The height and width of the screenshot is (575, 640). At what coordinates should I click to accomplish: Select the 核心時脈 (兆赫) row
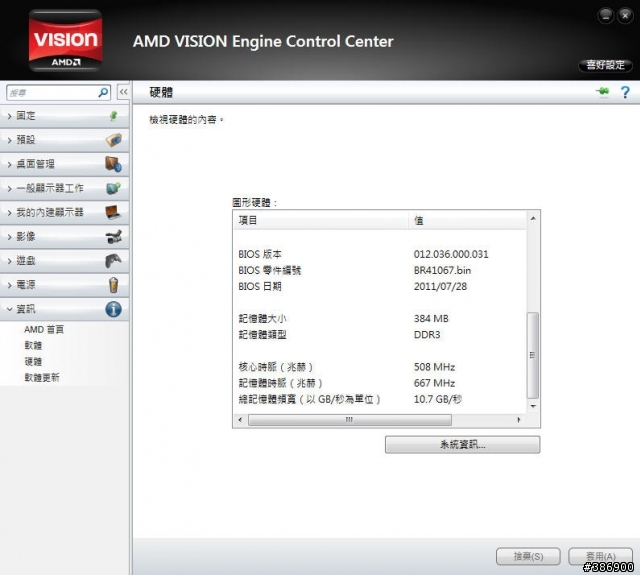point(380,367)
